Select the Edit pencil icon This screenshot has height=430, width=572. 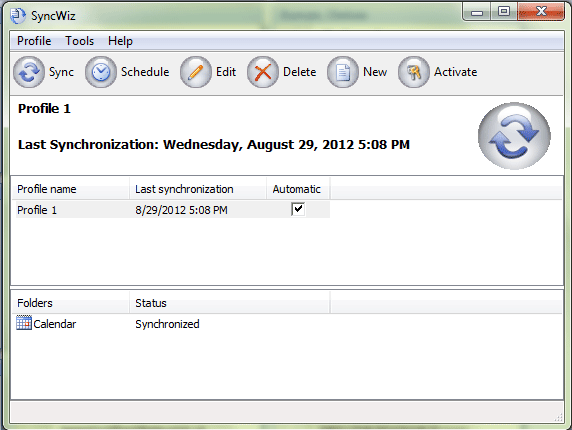click(x=196, y=72)
